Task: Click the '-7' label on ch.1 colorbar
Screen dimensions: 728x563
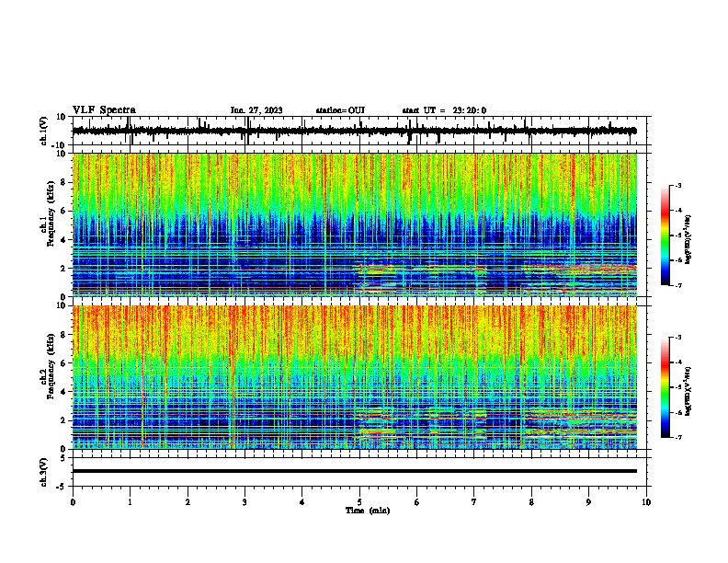Action: pos(678,285)
